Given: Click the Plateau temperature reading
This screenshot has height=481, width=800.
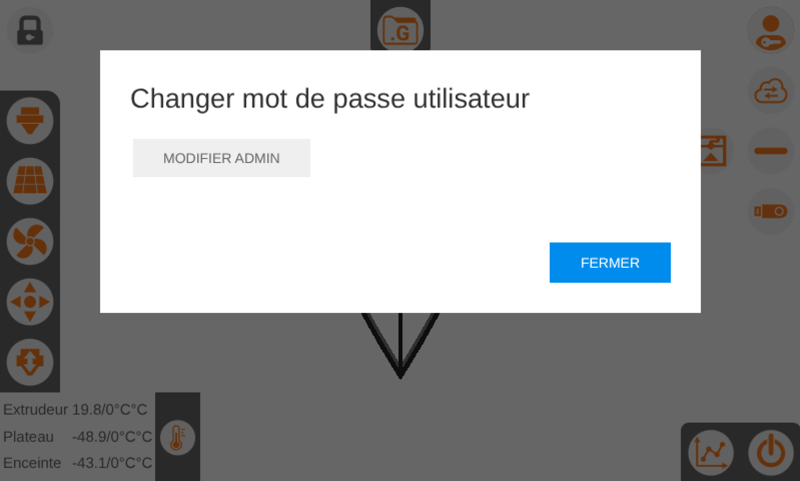Looking at the screenshot, I should [x=78, y=437].
